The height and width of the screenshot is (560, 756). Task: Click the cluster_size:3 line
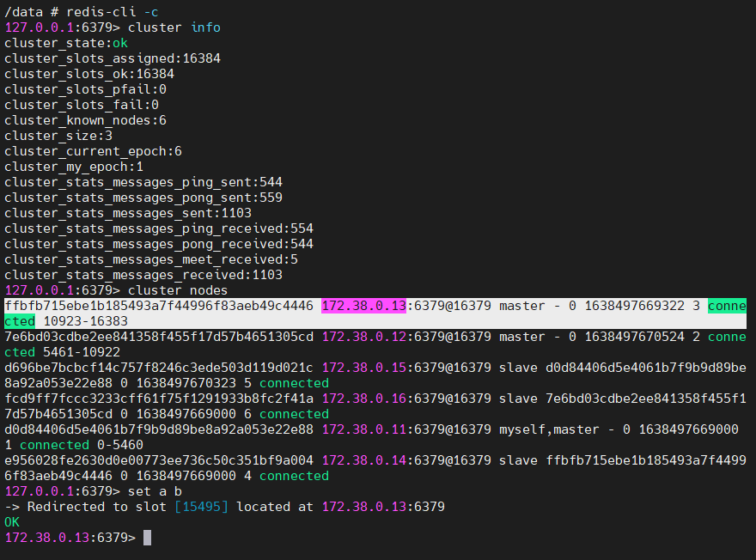tap(58, 136)
